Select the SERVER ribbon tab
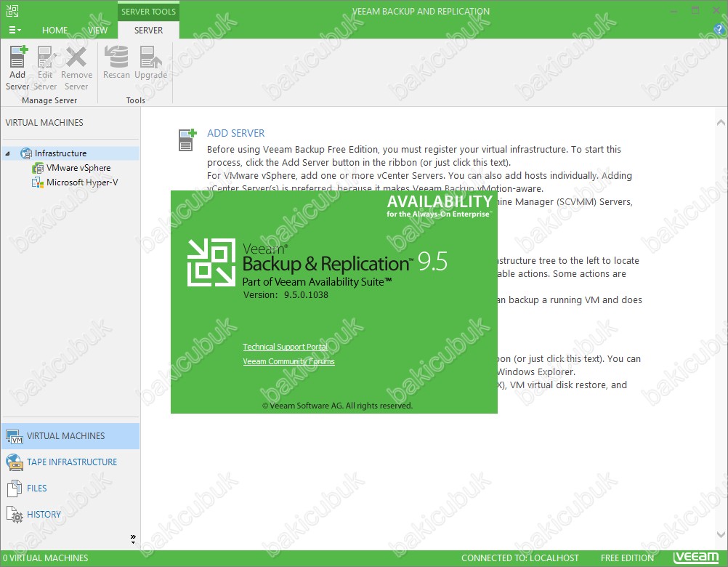 pos(148,31)
